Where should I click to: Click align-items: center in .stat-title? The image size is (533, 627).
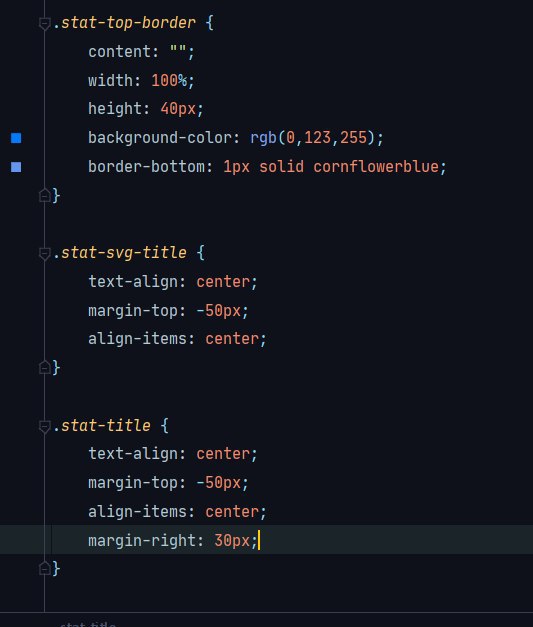[x=177, y=512]
